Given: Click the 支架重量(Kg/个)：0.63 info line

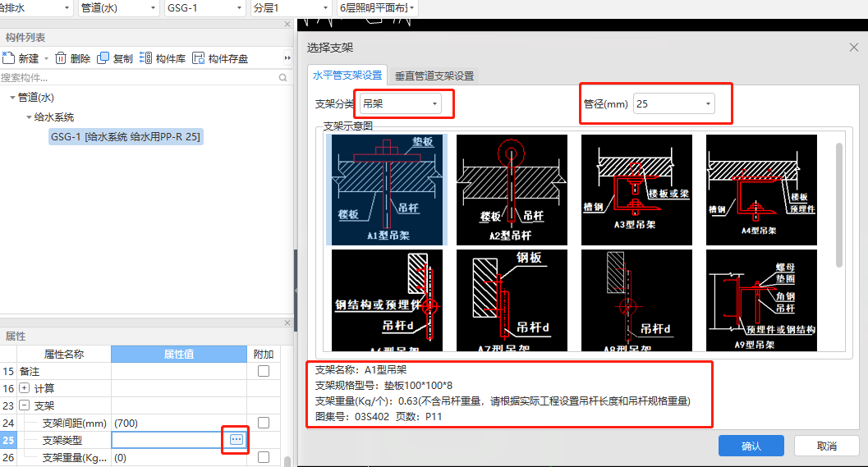Looking at the screenshot, I should click(x=503, y=401).
